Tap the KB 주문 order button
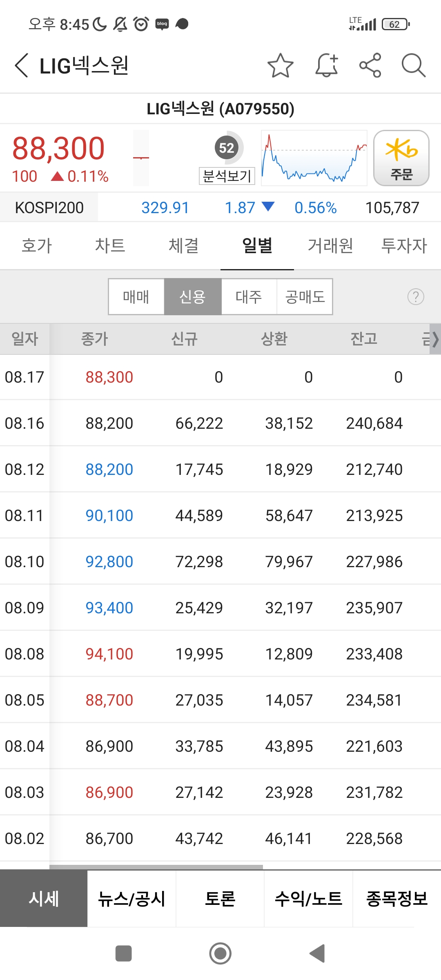The height and width of the screenshot is (980, 441). coord(401,158)
